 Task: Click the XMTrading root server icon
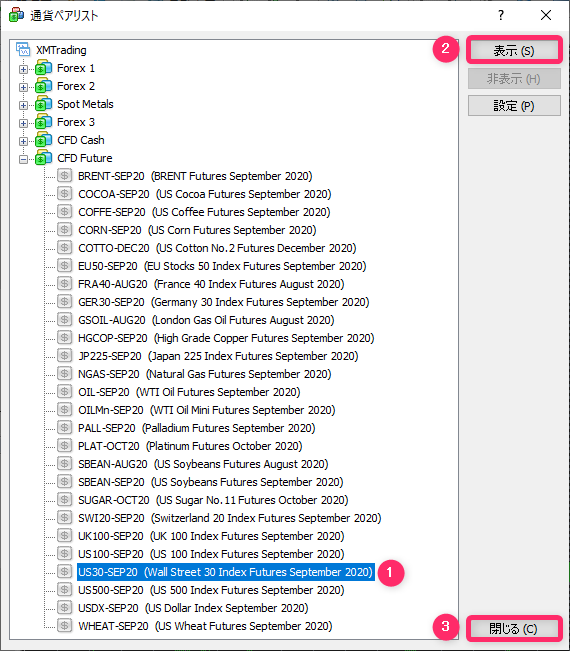23,49
